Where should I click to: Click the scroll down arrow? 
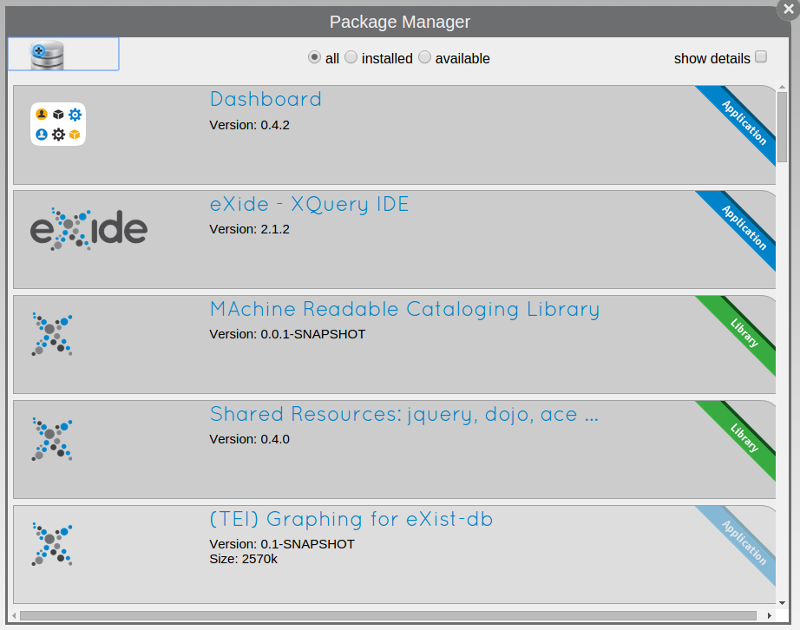782,603
